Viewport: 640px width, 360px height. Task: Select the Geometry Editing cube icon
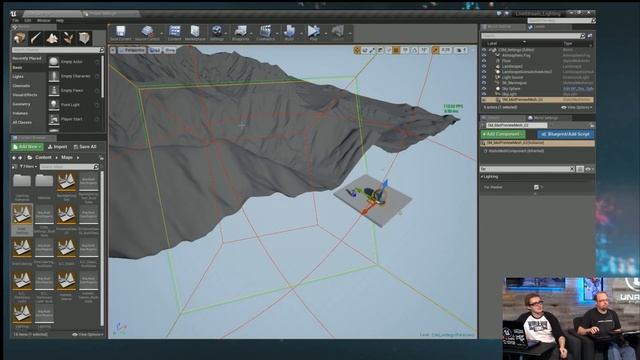coord(84,38)
